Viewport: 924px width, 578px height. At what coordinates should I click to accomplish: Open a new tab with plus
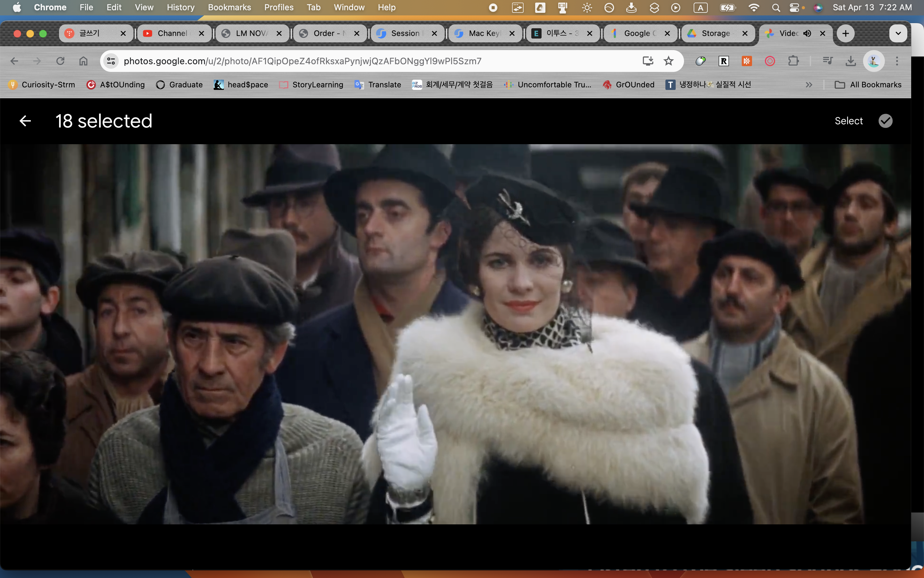click(845, 33)
